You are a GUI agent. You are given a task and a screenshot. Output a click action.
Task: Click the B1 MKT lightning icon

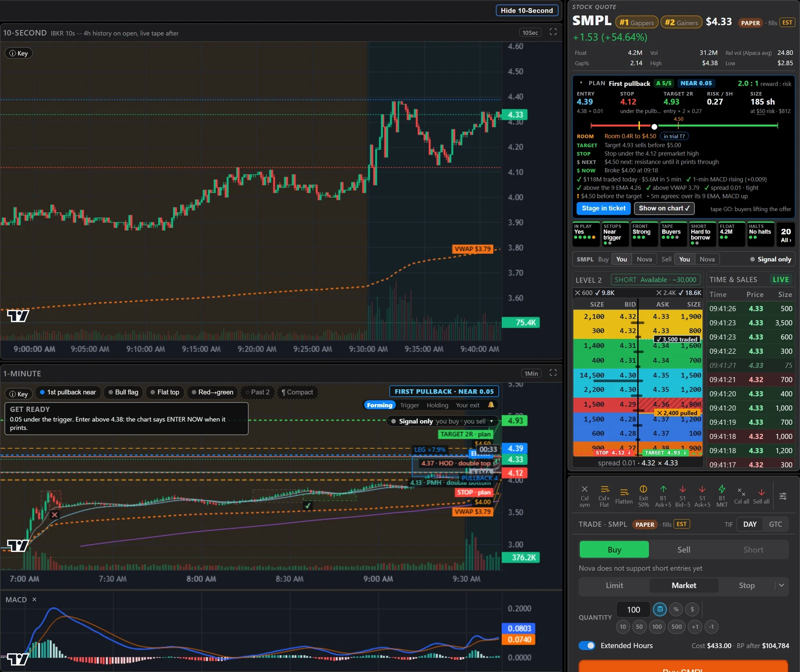[722, 489]
